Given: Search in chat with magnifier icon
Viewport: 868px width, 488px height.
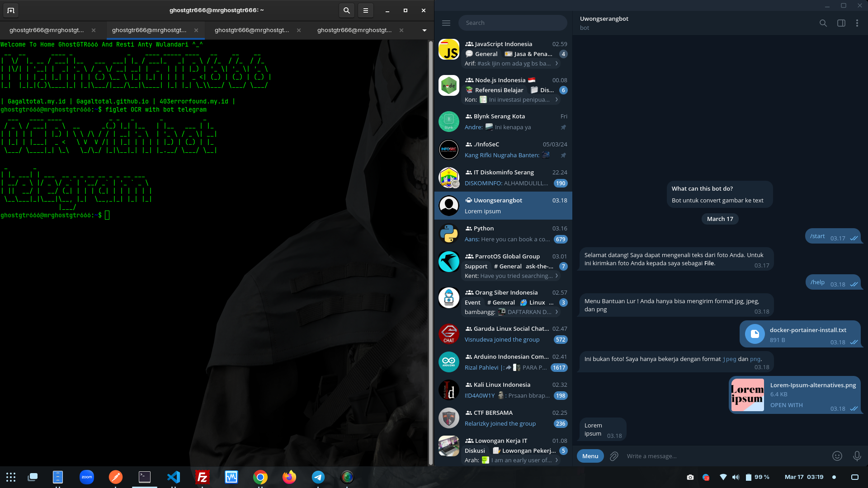Looking at the screenshot, I should (823, 23).
